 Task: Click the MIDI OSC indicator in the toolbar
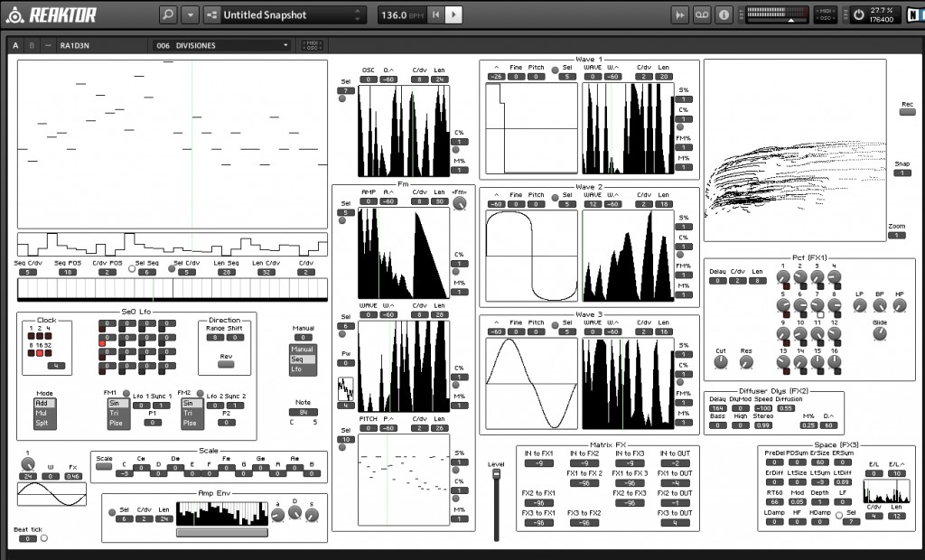coord(826,14)
